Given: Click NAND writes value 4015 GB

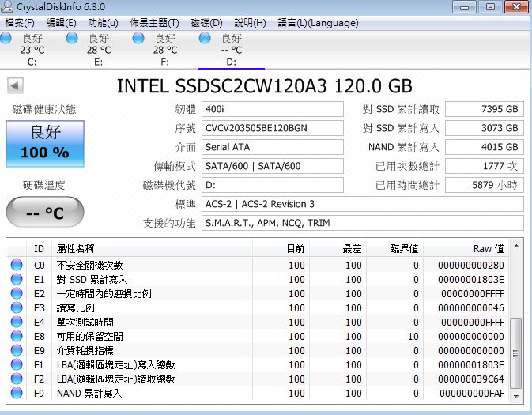Looking at the screenshot, I should tap(485, 147).
